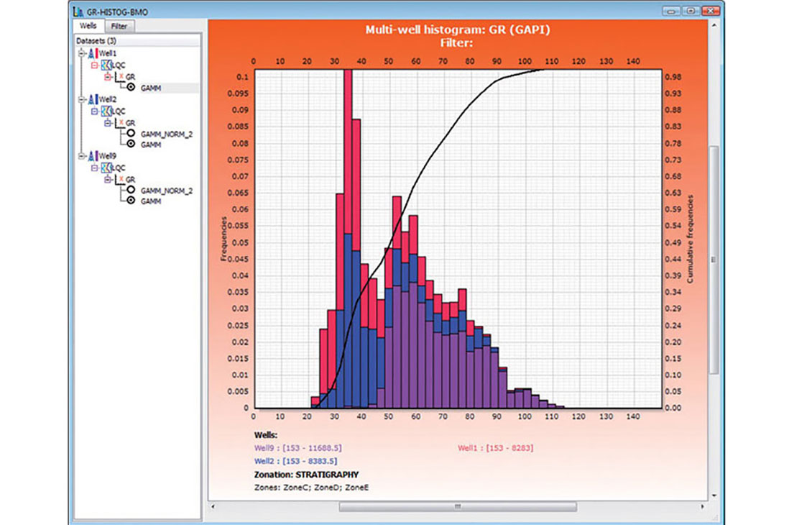Click the LQC dataset icon under Well2

[x=106, y=111]
